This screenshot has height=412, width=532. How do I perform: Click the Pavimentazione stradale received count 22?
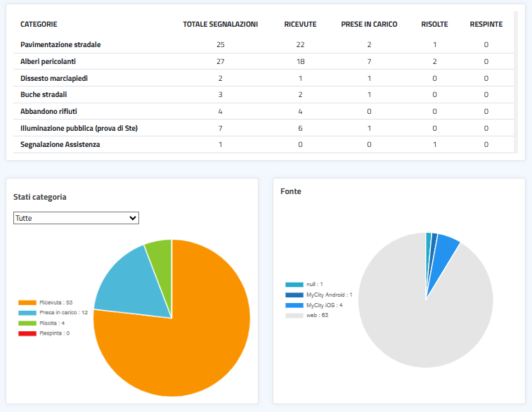[x=300, y=45]
